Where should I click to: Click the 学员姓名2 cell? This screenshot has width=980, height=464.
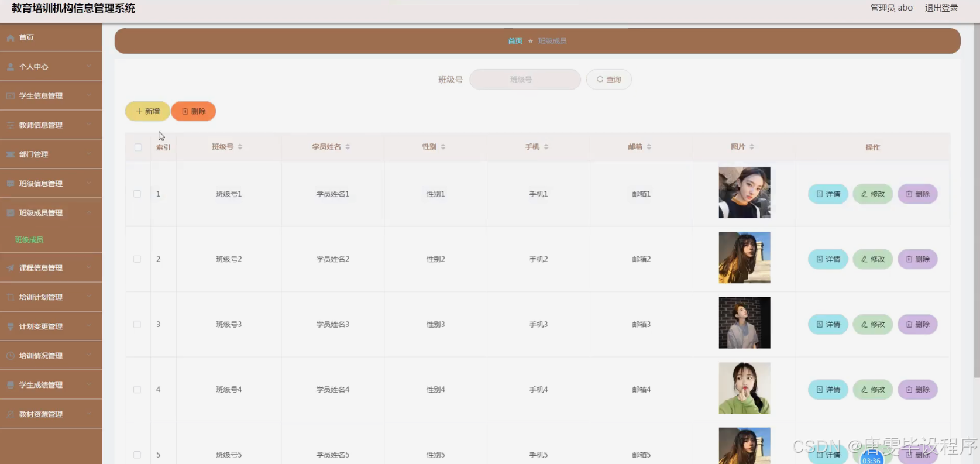(x=333, y=259)
